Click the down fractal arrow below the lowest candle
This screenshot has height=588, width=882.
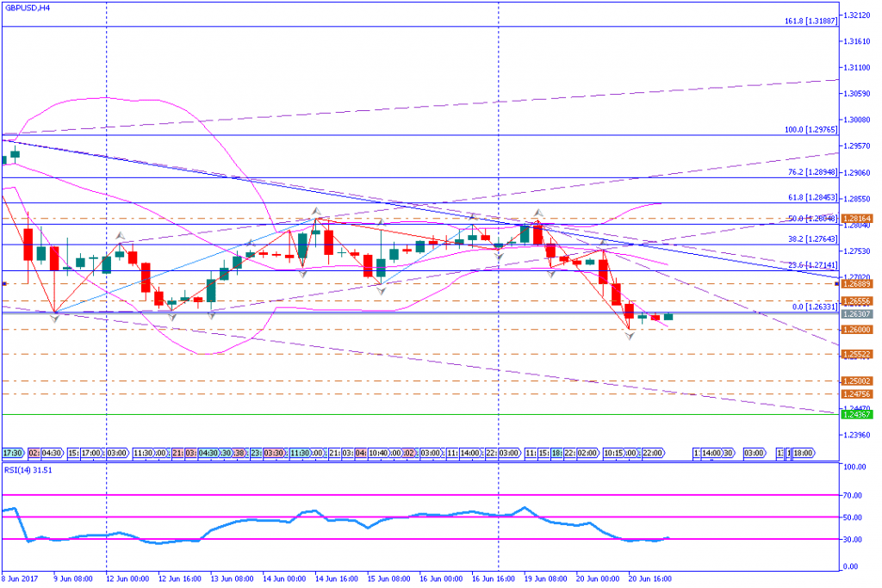click(x=630, y=336)
